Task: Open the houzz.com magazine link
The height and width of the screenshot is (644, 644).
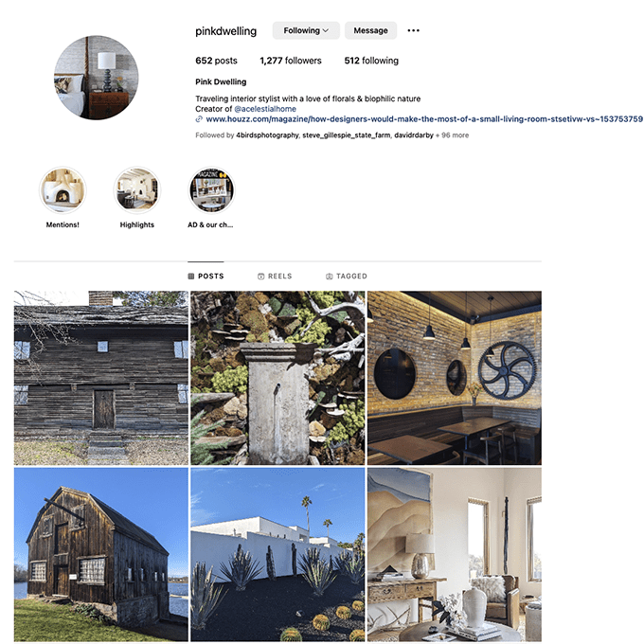Action: pyautogui.click(x=424, y=119)
